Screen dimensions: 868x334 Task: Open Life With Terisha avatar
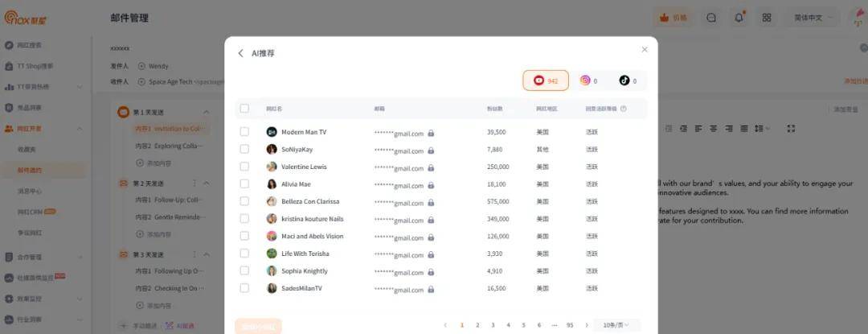[x=272, y=254]
